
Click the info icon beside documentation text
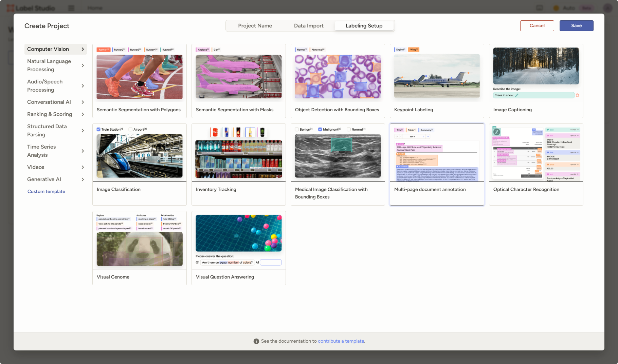click(256, 341)
